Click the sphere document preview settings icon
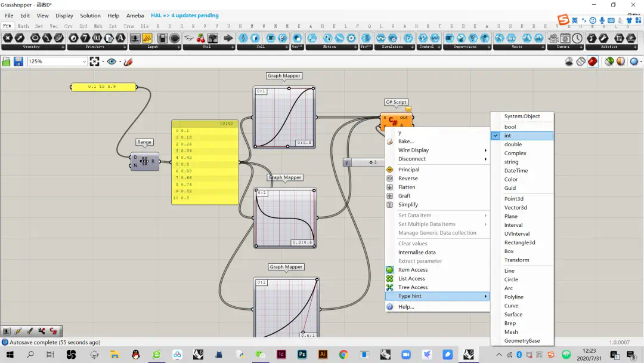 [634, 61]
